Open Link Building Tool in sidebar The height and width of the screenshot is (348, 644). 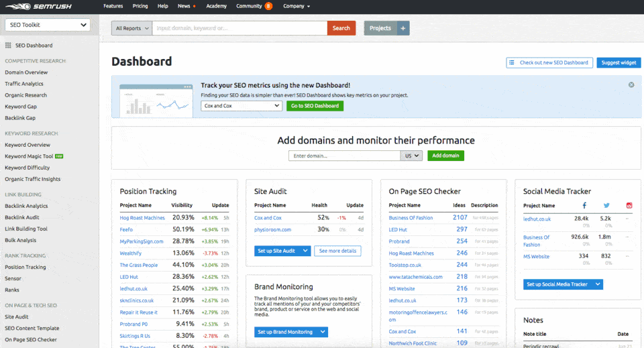coord(26,229)
